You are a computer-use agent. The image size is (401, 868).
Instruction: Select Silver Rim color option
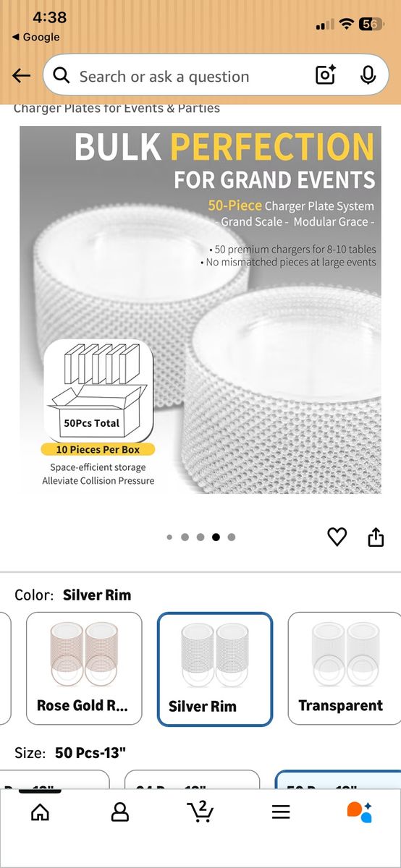pos(215,668)
